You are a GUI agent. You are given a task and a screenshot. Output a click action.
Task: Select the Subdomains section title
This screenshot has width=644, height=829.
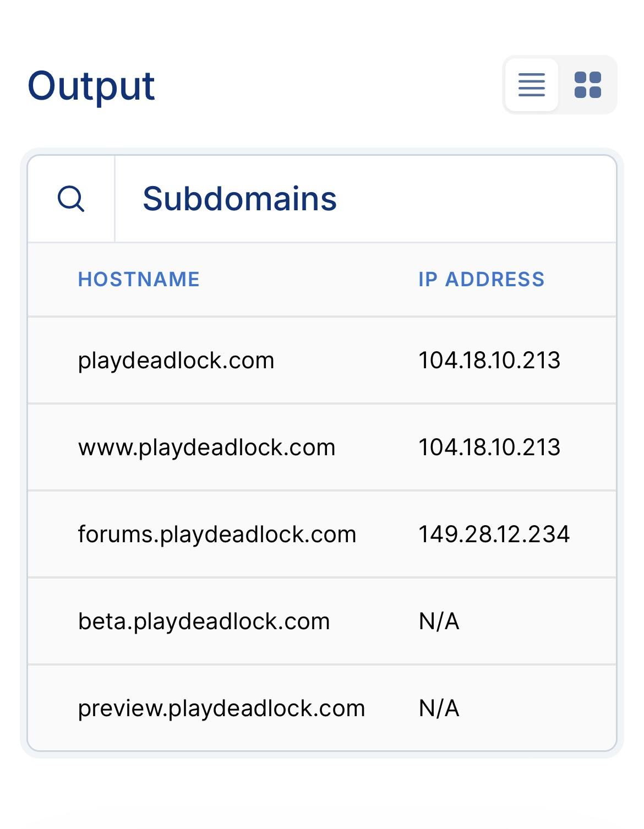tap(239, 199)
